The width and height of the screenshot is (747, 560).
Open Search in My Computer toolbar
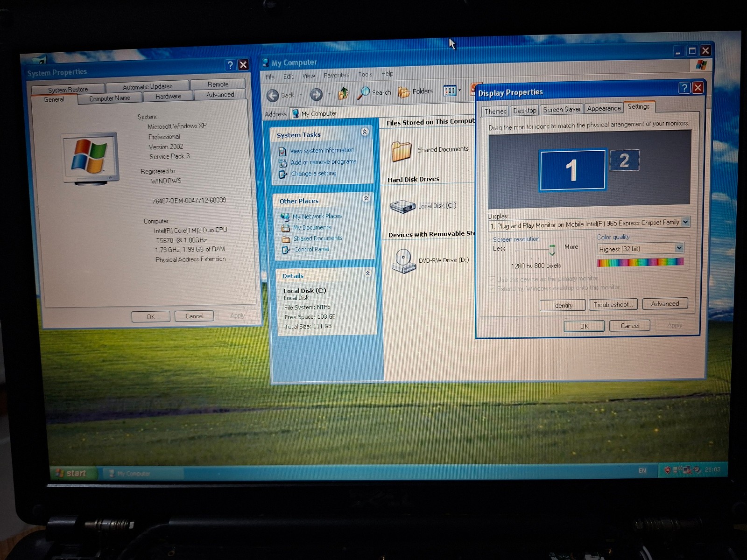pyautogui.click(x=373, y=92)
